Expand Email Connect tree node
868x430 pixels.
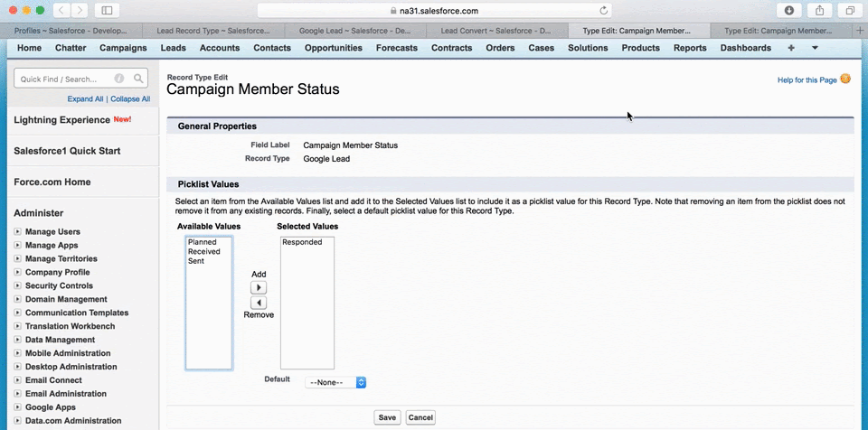(x=18, y=380)
